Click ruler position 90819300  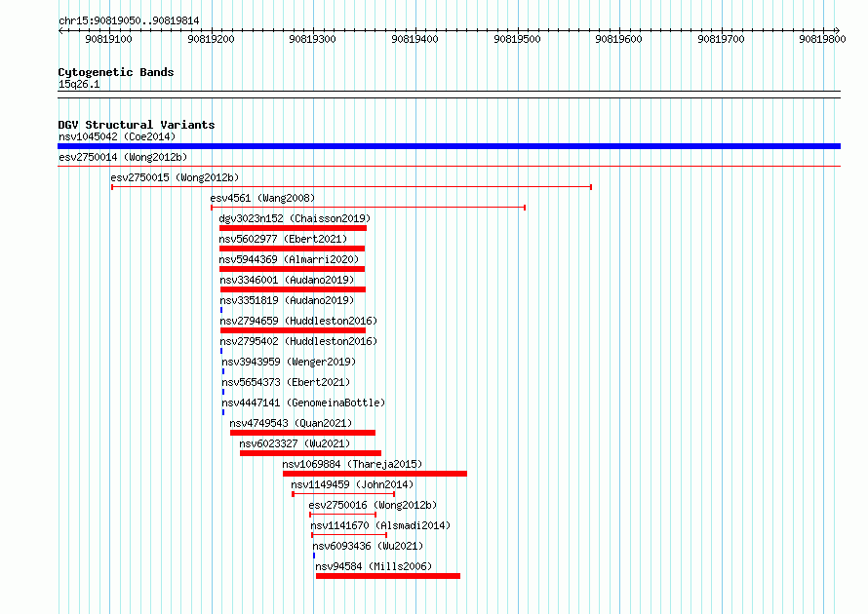[312, 39]
